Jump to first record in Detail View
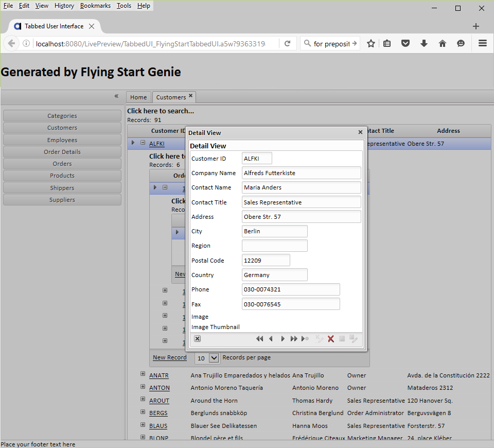The height and width of the screenshot is (448, 494). click(259, 339)
